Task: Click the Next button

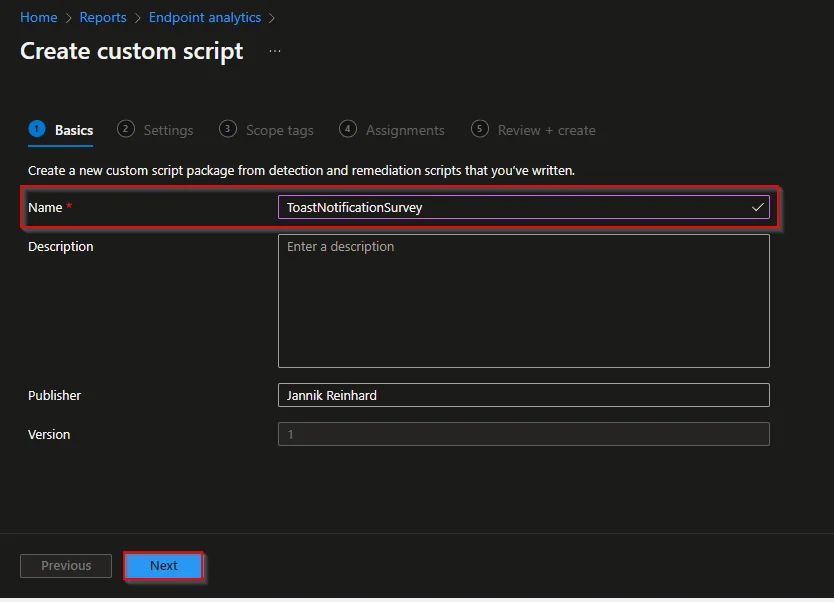Action: [163, 565]
